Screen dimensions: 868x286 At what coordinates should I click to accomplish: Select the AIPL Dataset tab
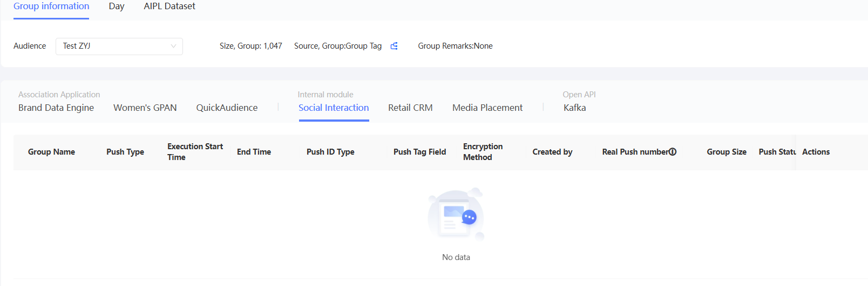169,6
